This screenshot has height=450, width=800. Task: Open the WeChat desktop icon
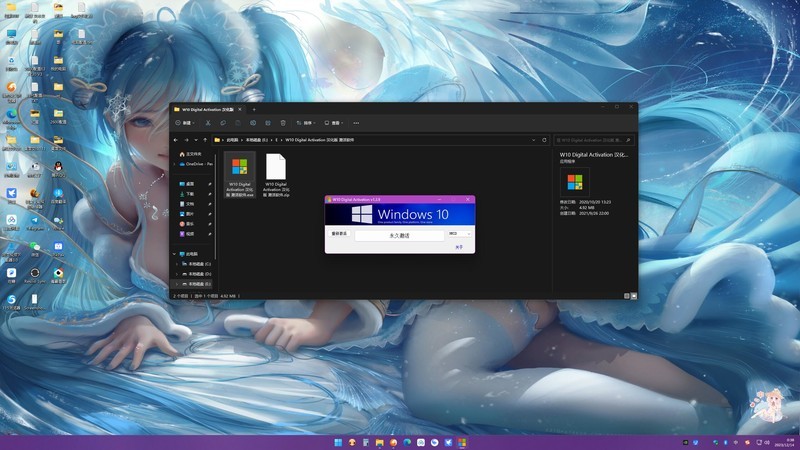point(35,248)
